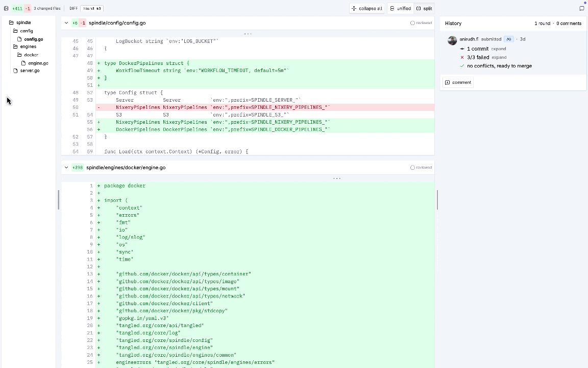Viewport: 588px width, 368px height.
Task: Click the commit icon beside 1 commit
Action: [462, 49]
